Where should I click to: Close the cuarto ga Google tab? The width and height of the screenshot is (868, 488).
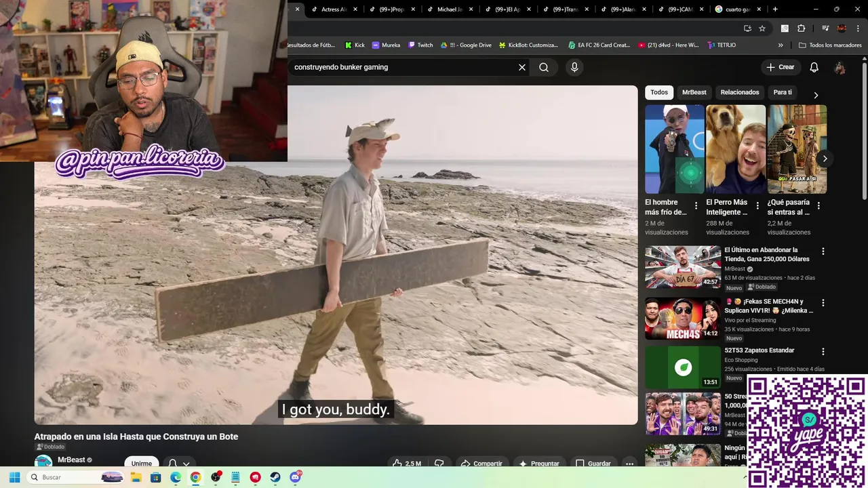[759, 9]
